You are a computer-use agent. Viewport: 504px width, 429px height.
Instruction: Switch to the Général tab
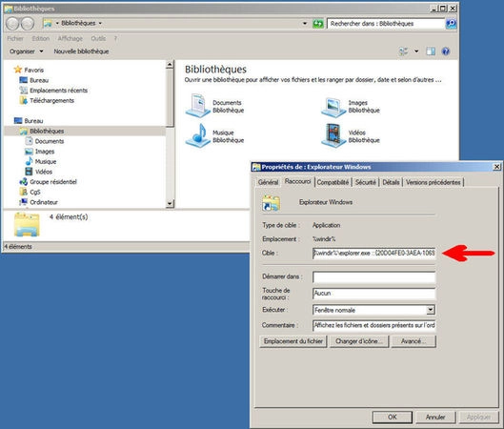[268, 182]
